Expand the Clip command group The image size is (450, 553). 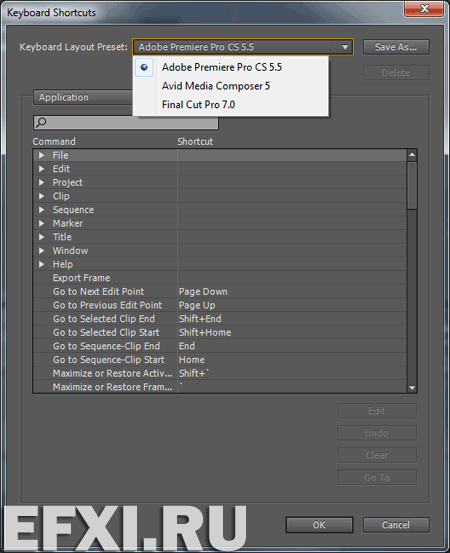[x=42, y=196]
